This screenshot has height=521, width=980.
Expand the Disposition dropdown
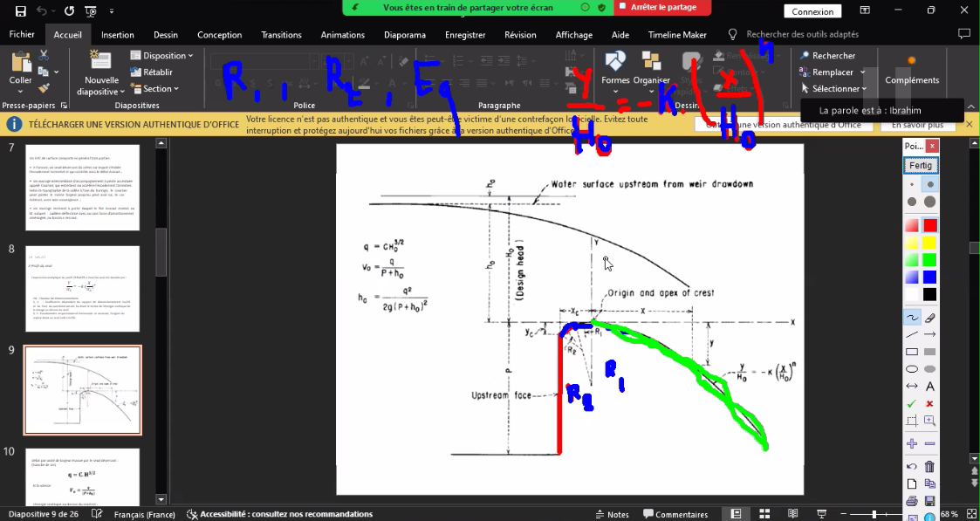click(x=161, y=56)
